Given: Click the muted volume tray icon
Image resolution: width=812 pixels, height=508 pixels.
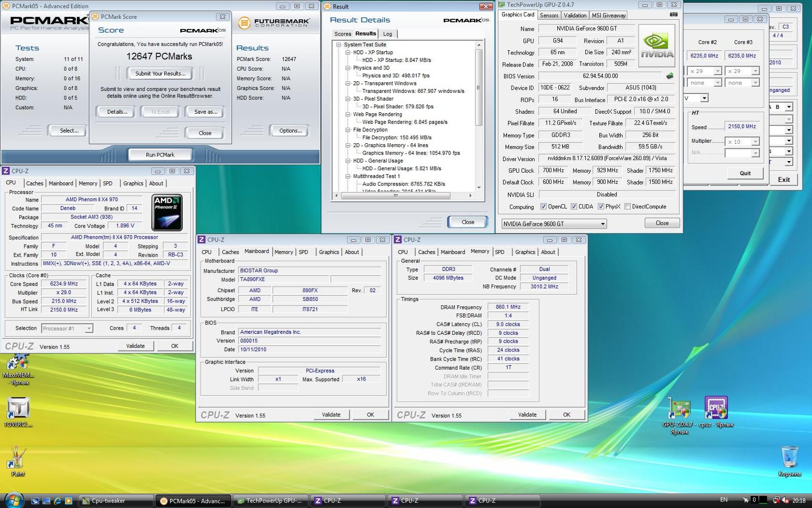Looking at the screenshot, I should 785,500.
